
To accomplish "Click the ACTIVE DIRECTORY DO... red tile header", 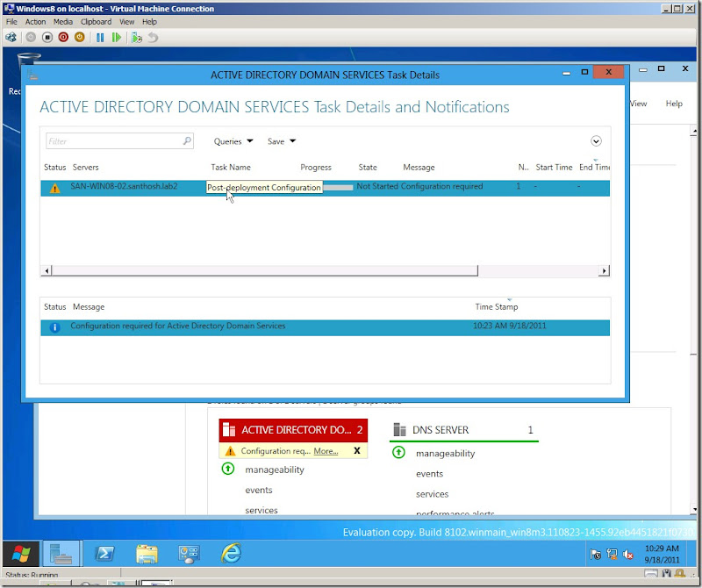I will (293, 430).
